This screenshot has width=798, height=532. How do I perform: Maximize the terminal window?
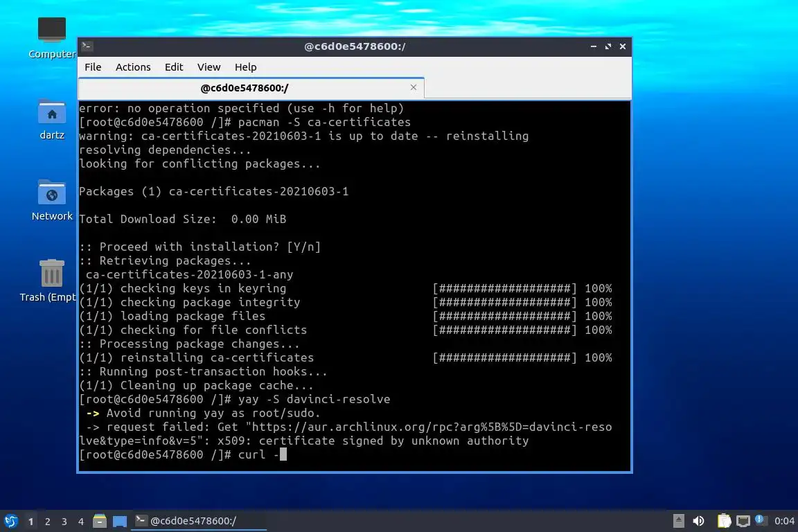click(608, 46)
